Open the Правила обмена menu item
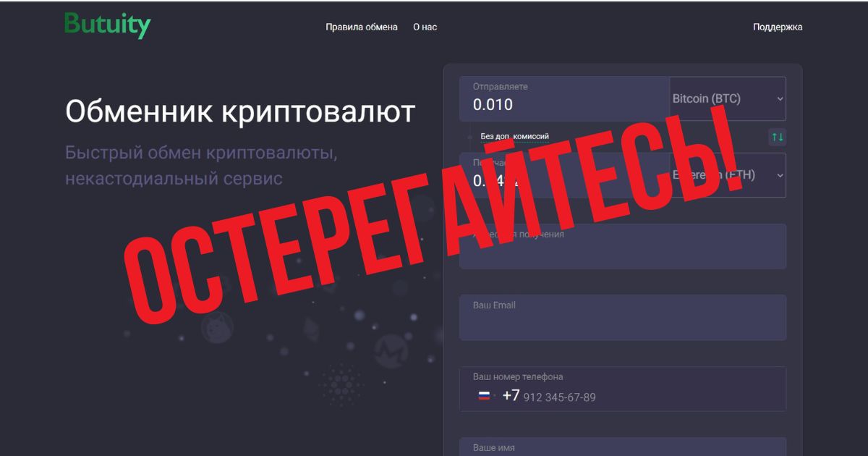Screen dimensions: 868x456 (x=362, y=27)
